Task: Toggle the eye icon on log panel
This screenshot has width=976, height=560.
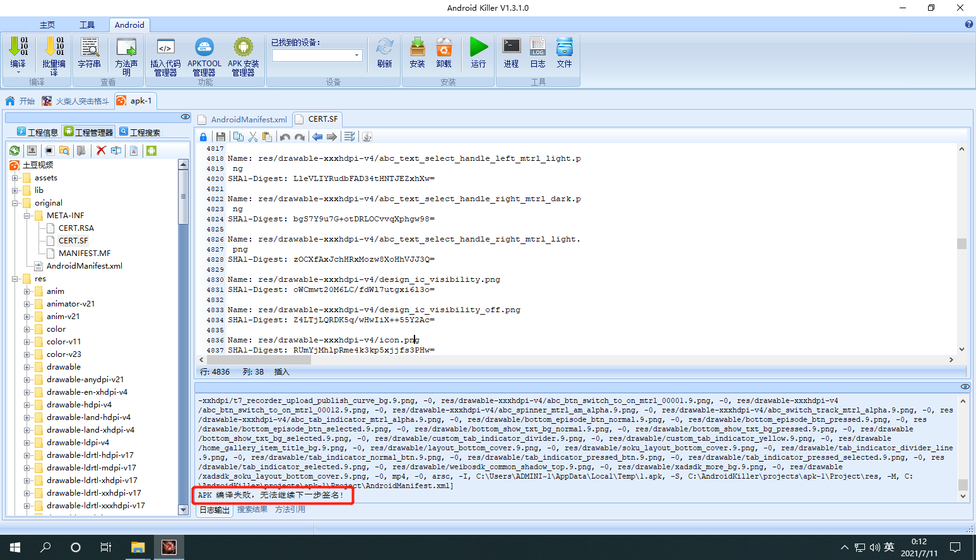Action: pyautogui.click(x=965, y=387)
